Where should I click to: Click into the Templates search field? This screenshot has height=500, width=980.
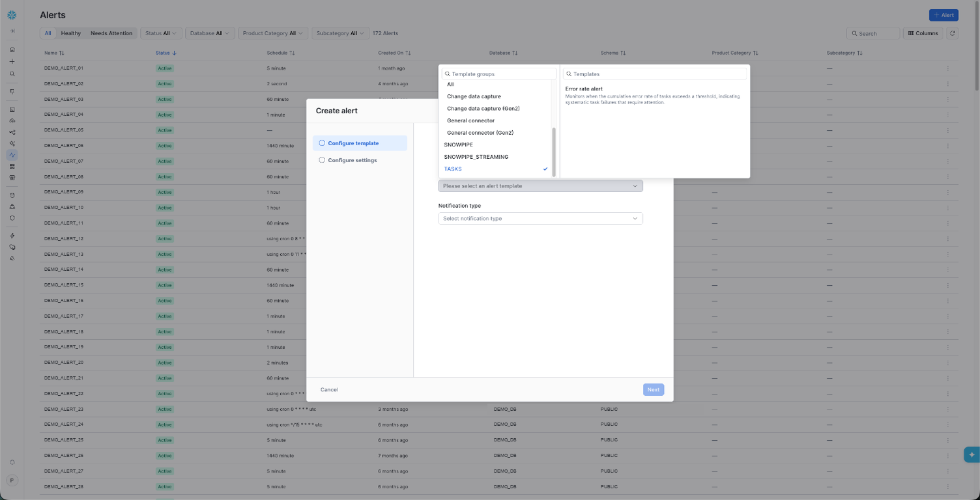655,74
